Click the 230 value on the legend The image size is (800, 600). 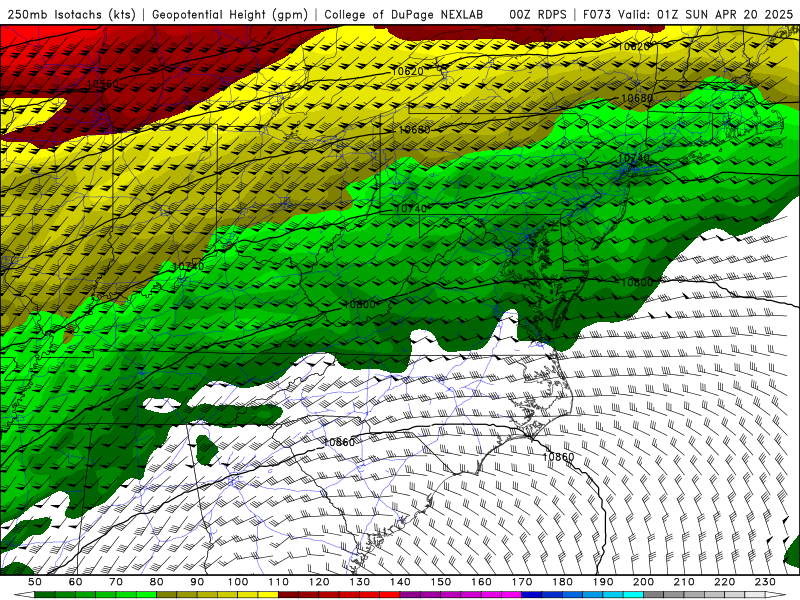tap(765, 582)
